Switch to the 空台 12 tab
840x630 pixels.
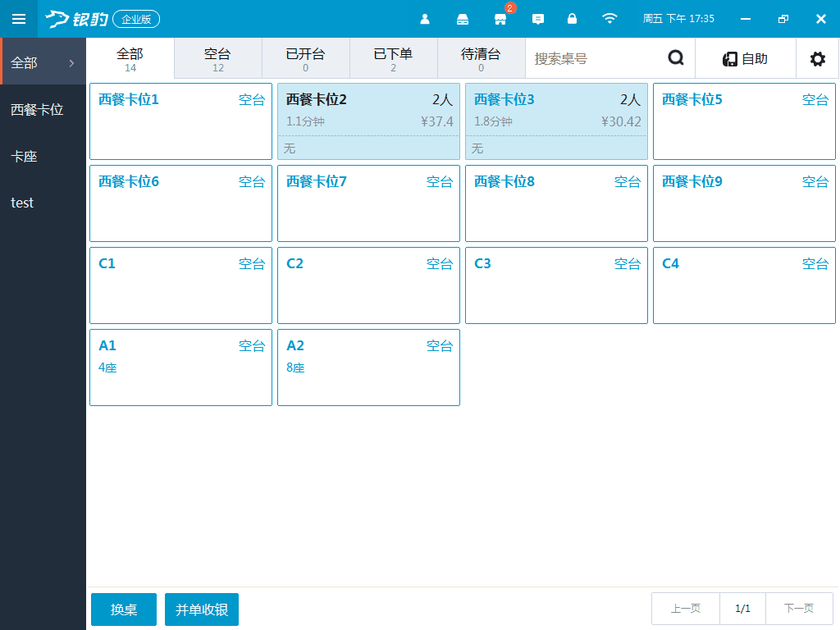click(x=218, y=58)
